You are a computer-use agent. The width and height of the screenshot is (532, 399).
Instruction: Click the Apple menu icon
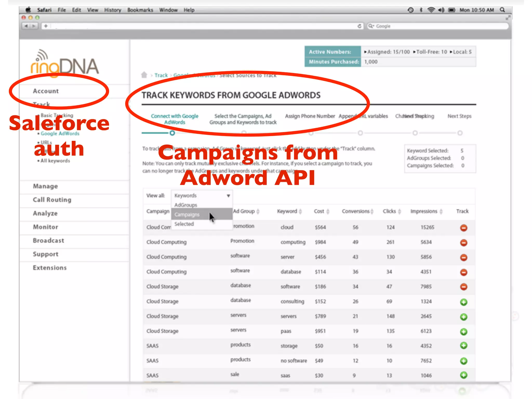click(x=28, y=10)
